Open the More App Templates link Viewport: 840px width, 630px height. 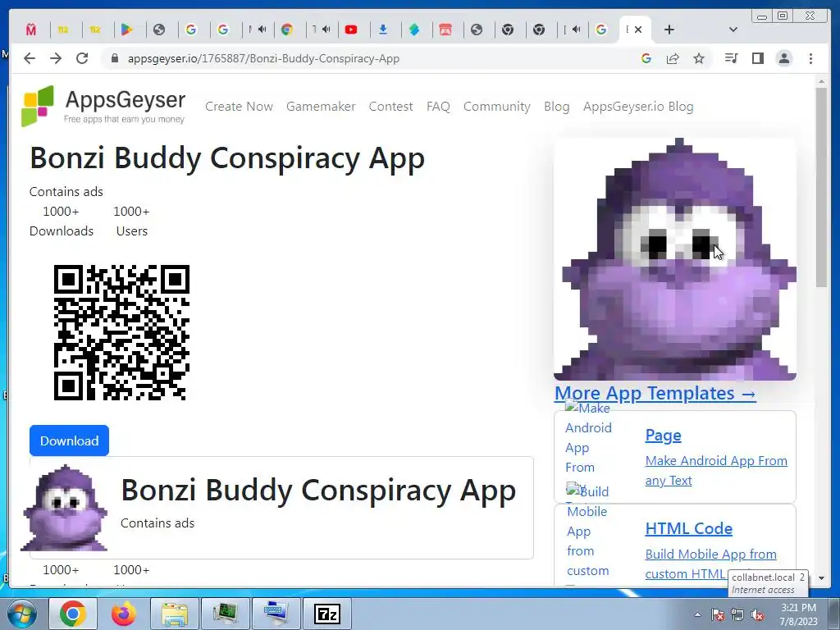coord(655,393)
